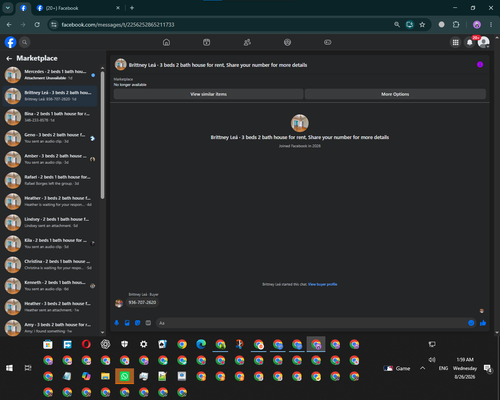Go to Facebook Home via house icon

(x=166, y=42)
